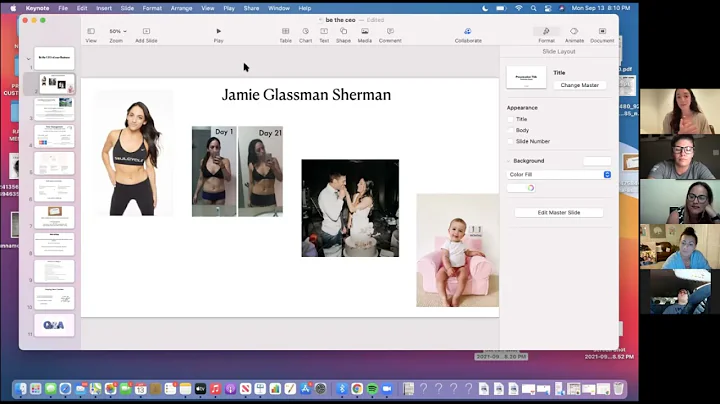Screen dimensions: 720x404
Task: Open the View options icon in toolbar
Action: pyautogui.click(x=91, y=31)
